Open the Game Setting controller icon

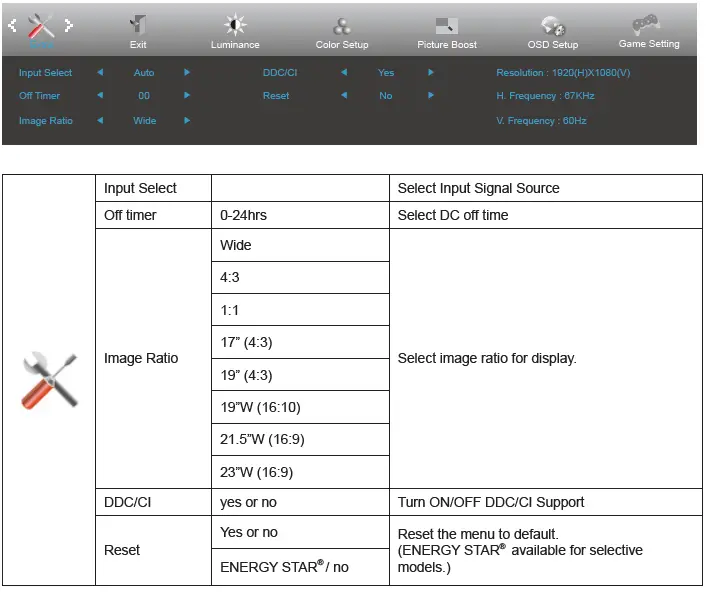(646, 24)
